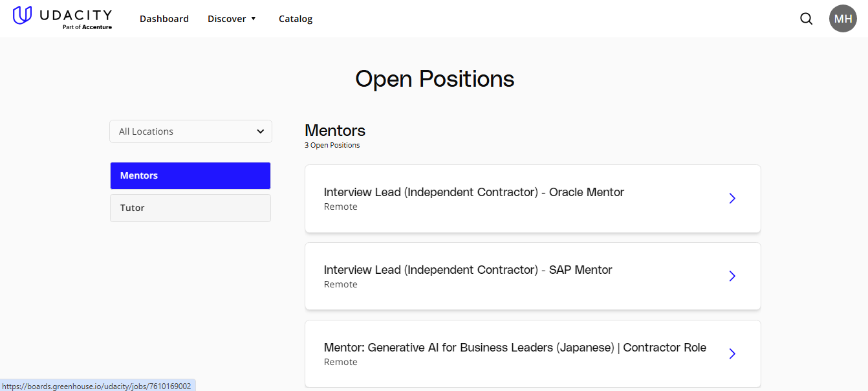This screenshot has width=868, height=391.
Task: Open the SAP Mentor Interview Lead listing
Action: pyautogui.click(x=468, y=269)
